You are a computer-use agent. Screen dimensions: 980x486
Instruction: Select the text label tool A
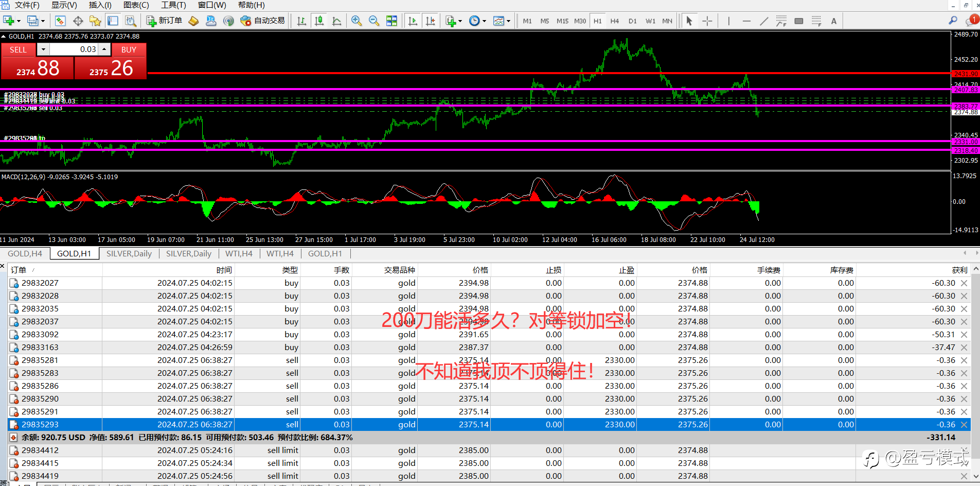[x=834, y=21]
